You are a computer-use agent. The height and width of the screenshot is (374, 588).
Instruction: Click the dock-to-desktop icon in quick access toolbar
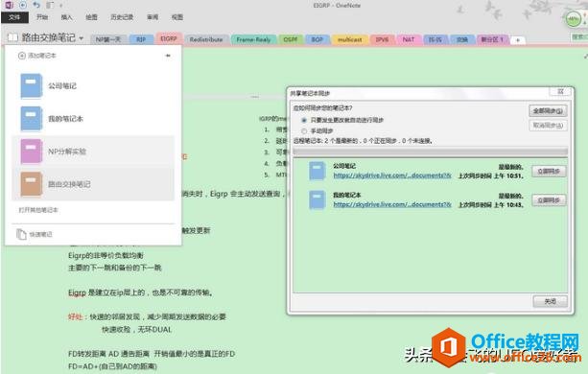click(50, 5)
